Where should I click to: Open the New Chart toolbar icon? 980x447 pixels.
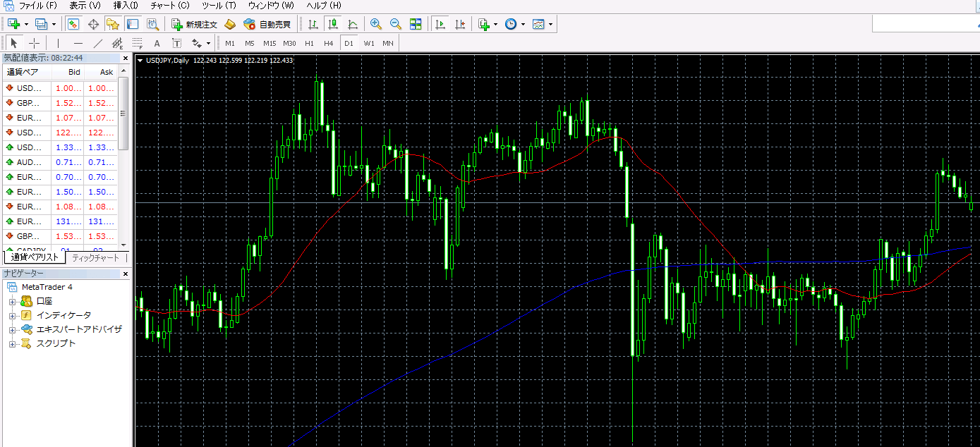tap(13, 24)
